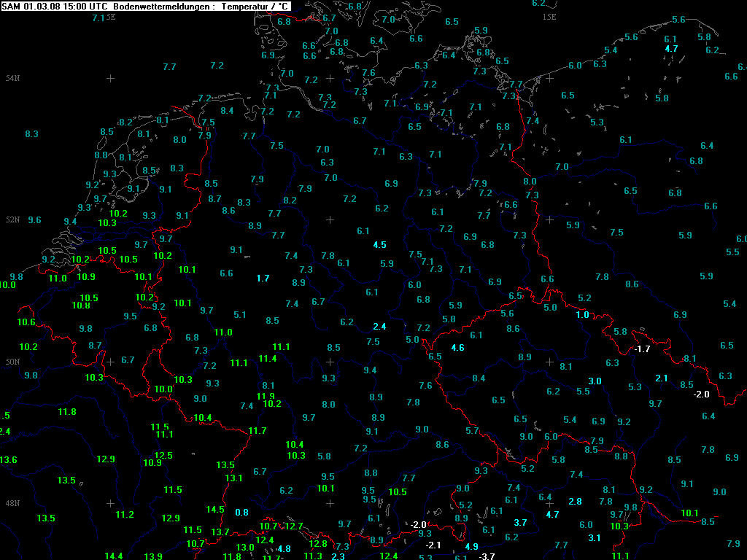This screenshot has height=560, width=747.
Task: Select the green 14.5 temperature value
Action: point(215,510)
